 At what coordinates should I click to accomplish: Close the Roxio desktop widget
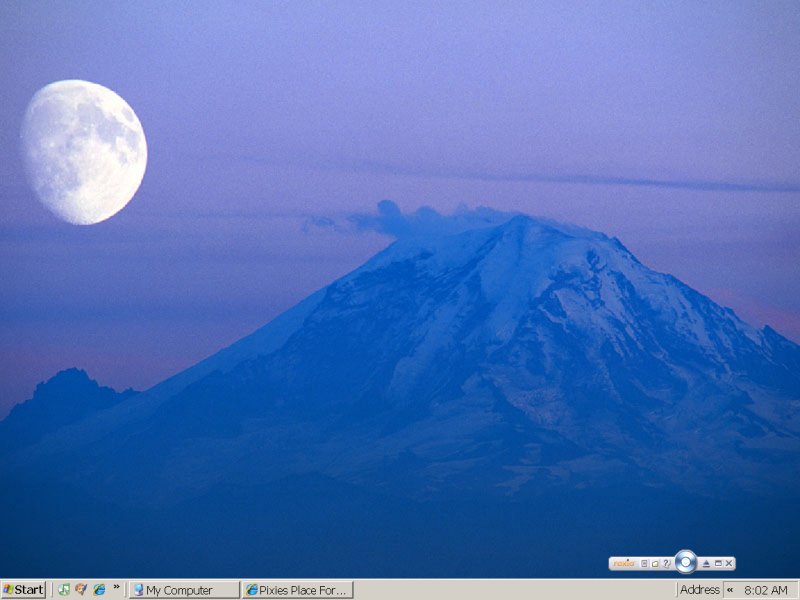click(728, 564)
